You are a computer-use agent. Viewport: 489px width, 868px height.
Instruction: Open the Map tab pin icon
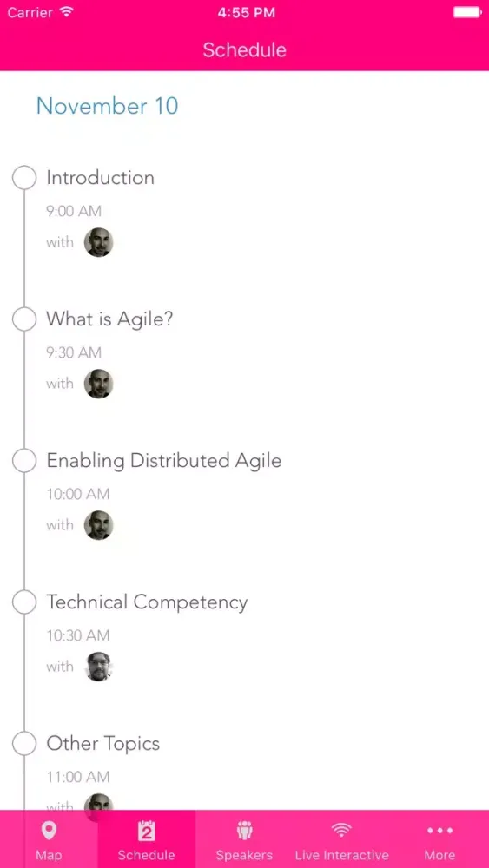(49, 831)
